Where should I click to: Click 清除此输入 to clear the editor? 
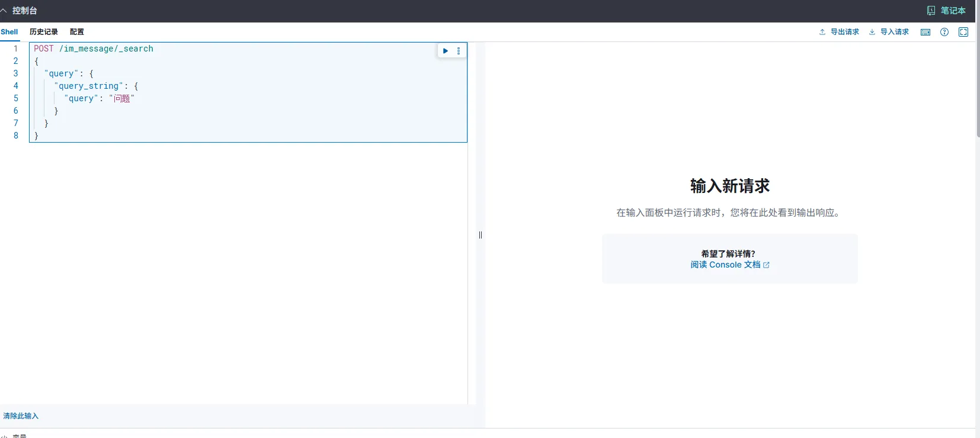point(21,416)
